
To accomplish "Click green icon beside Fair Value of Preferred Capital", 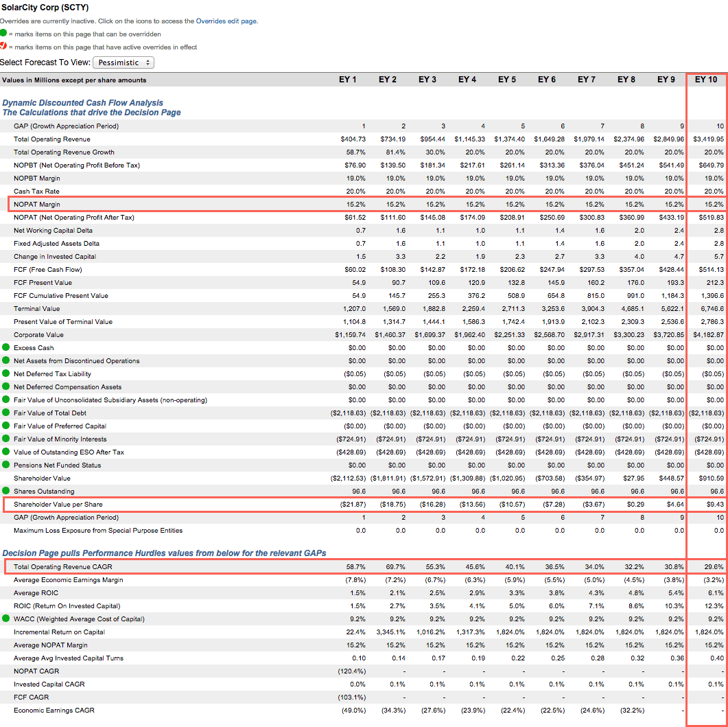I will (x=5, y=425).
